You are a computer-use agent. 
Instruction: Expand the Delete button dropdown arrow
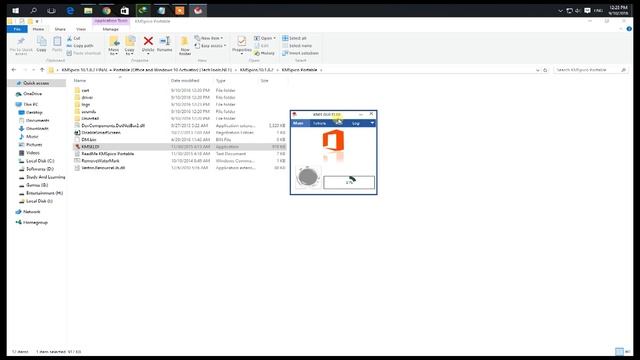pyautogui.click(x=148, y=54)
